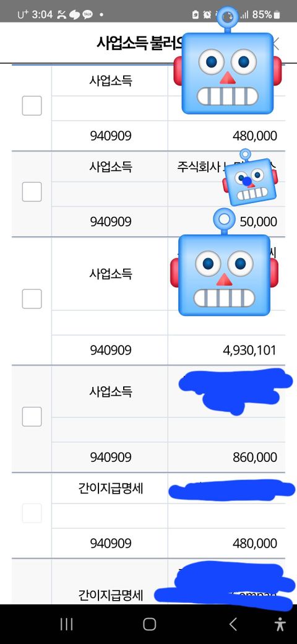
Task: Tap the recent apps navigation button
Action: 66,624
